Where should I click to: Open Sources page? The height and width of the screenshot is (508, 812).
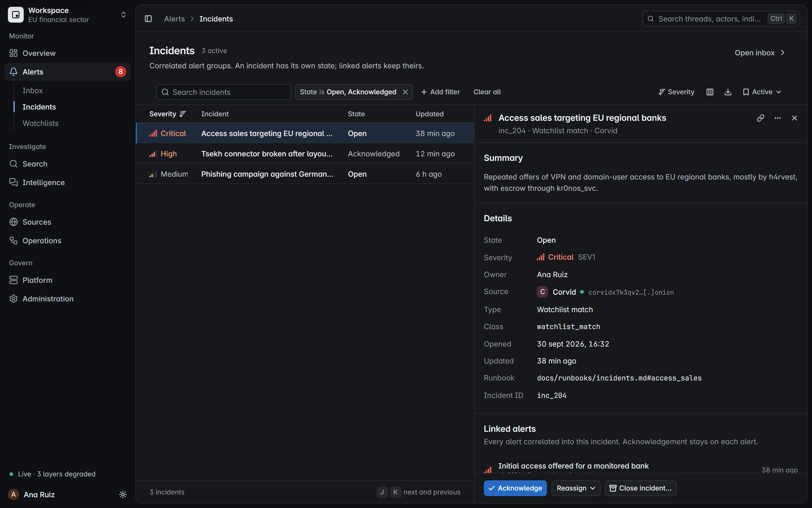point(67,222)
